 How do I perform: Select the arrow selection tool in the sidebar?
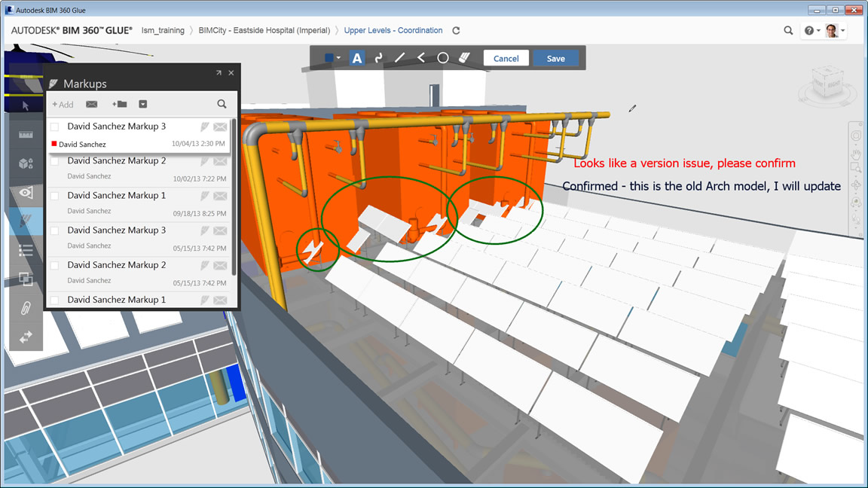[26, 105]
